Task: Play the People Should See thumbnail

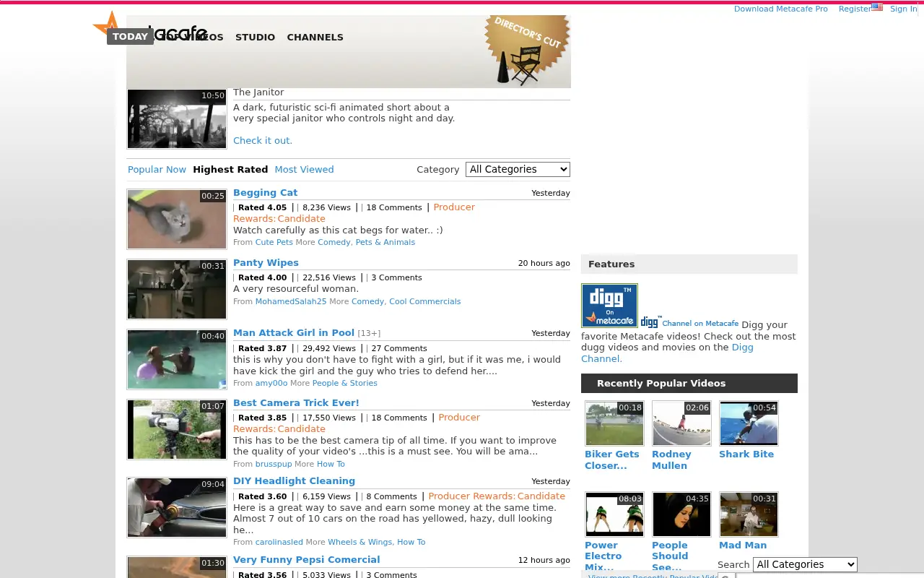Action: (681, 514)
